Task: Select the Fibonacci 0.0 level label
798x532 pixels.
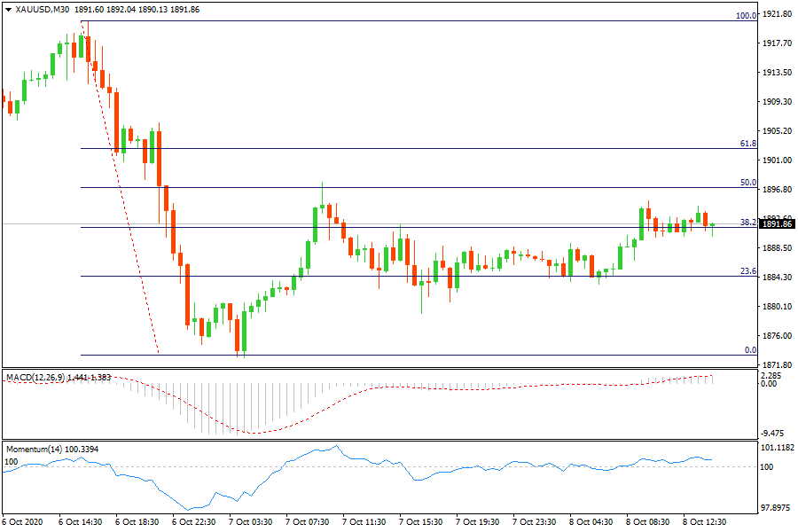Action: [x=749, y=350]
